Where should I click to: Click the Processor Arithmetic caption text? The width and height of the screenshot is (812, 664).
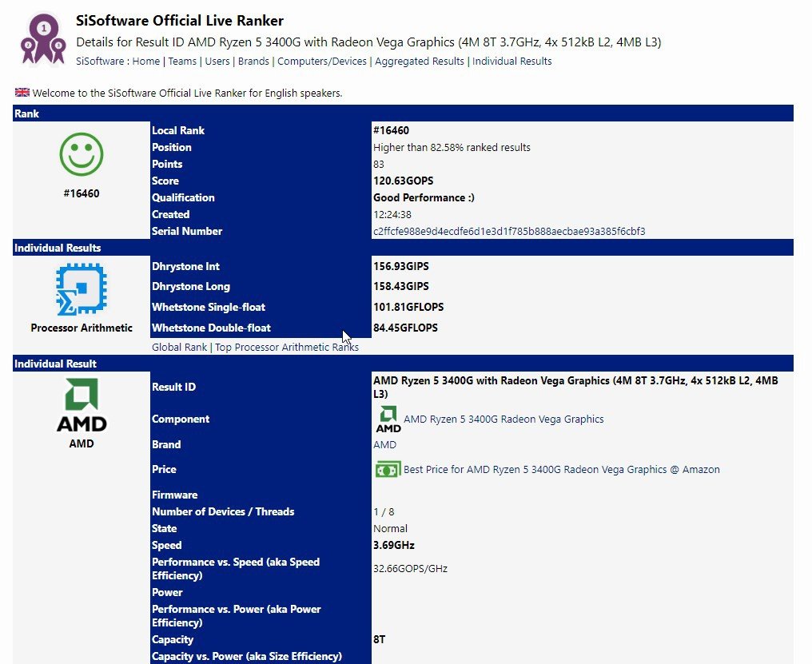click(82, 328)
